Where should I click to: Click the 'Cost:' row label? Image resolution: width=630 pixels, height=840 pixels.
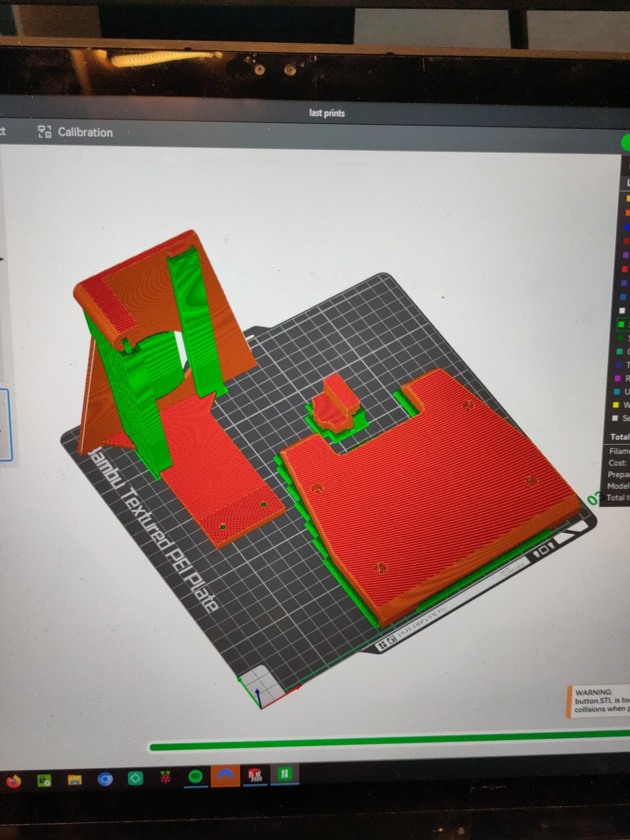(x=617, y=463)
